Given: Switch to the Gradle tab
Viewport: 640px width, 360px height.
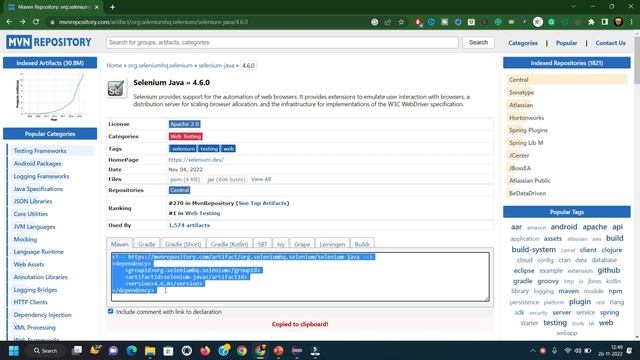Looking at the screenshot, I should coord(147,244).
